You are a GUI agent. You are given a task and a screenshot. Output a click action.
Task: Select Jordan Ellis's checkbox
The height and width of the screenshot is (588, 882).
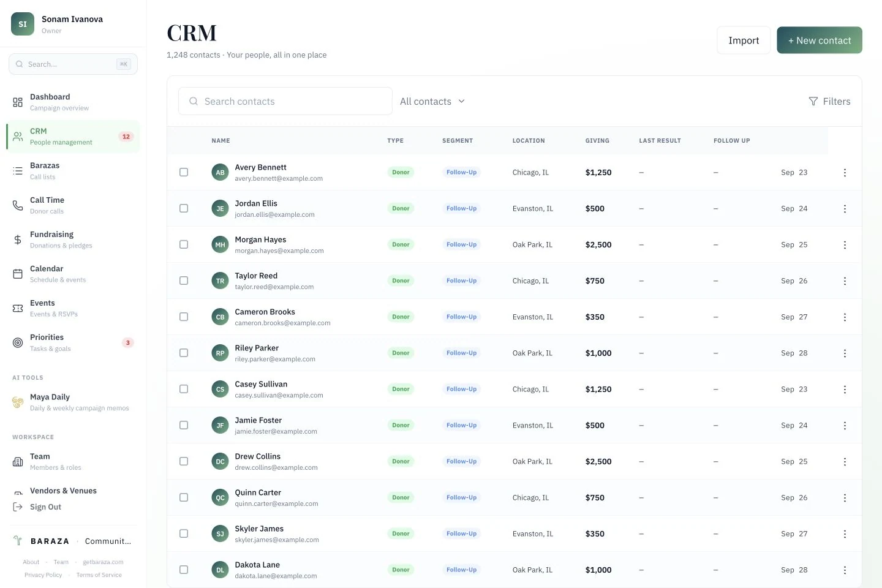click(184, 208)
